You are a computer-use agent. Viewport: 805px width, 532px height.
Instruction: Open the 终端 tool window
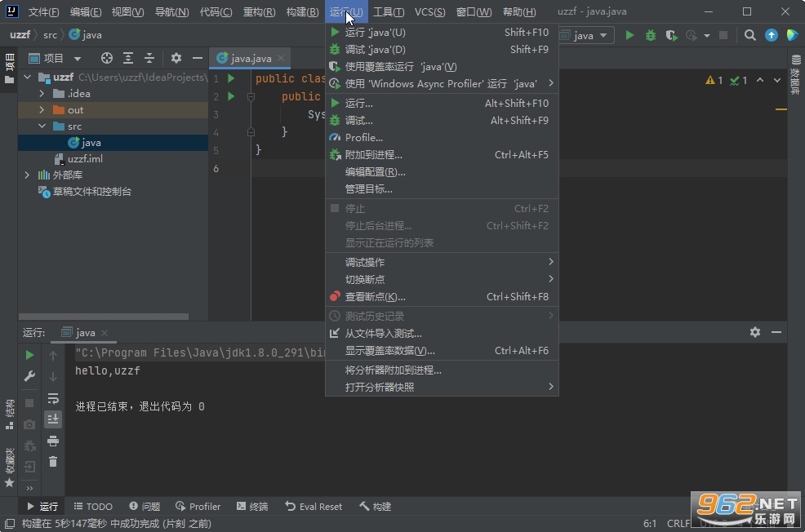252,507
